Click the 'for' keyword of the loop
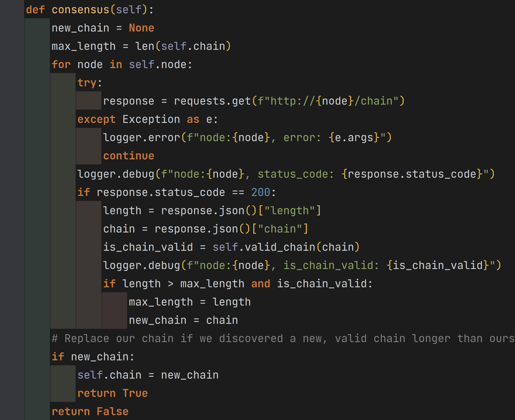515x420 pixels. point(61,65)
